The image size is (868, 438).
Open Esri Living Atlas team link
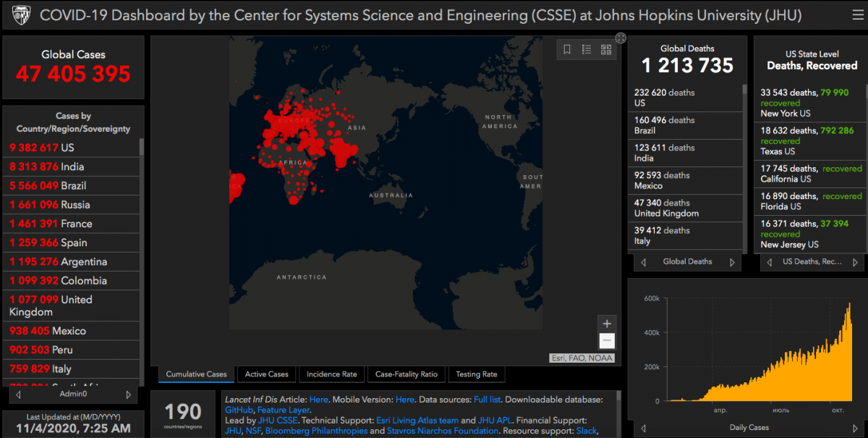(417, 421)
